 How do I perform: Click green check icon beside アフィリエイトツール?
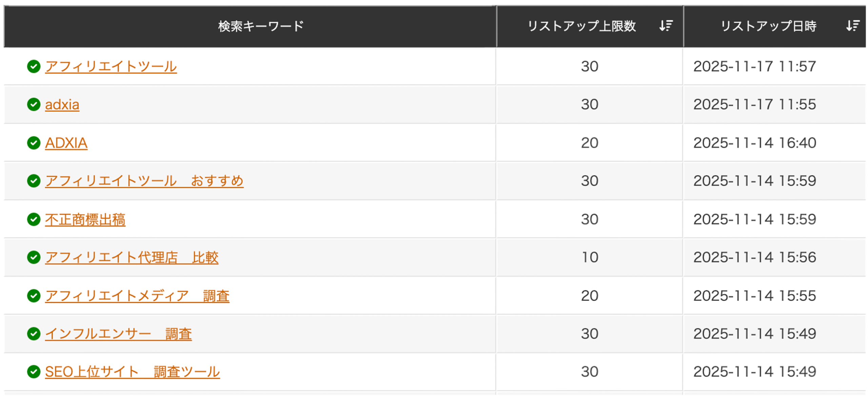(34, 66)
